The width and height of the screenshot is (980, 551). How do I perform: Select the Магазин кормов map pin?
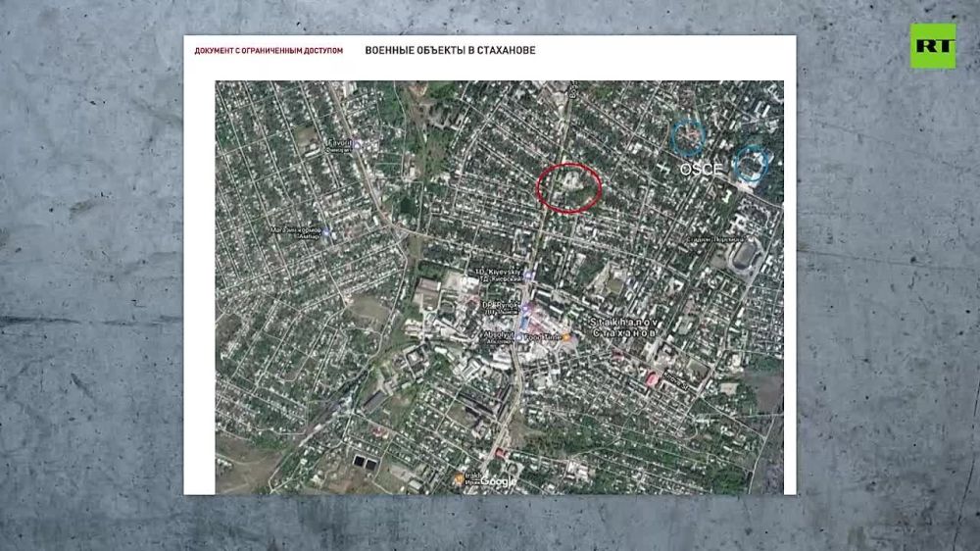tap(325, 232)
